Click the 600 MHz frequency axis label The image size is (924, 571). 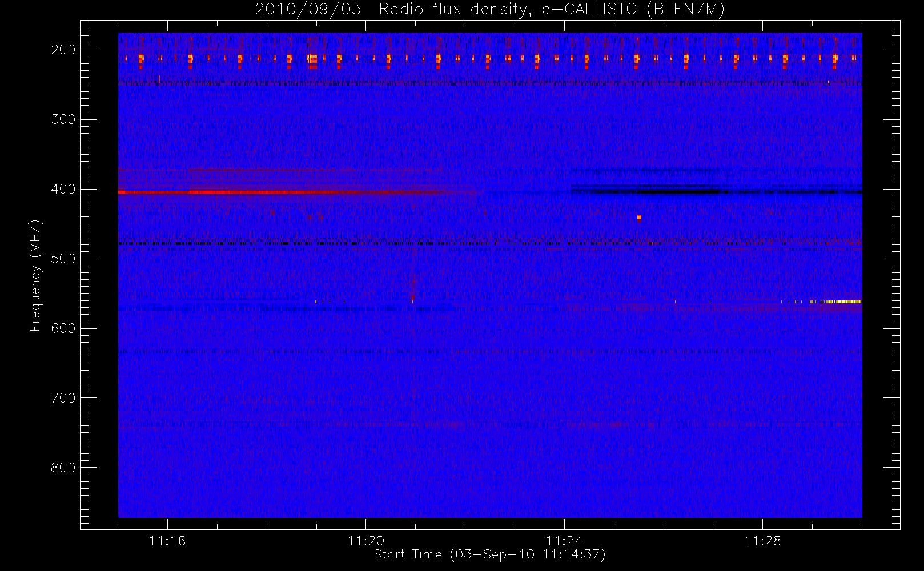(63, 328)
